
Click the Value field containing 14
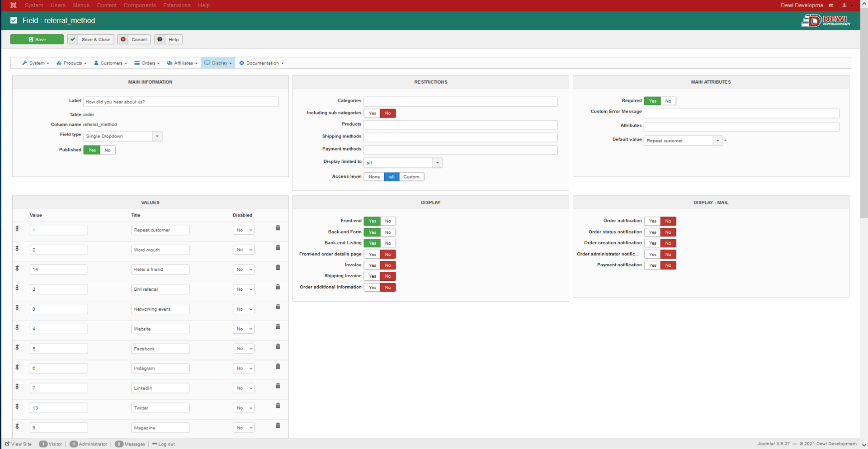(59, 269)
